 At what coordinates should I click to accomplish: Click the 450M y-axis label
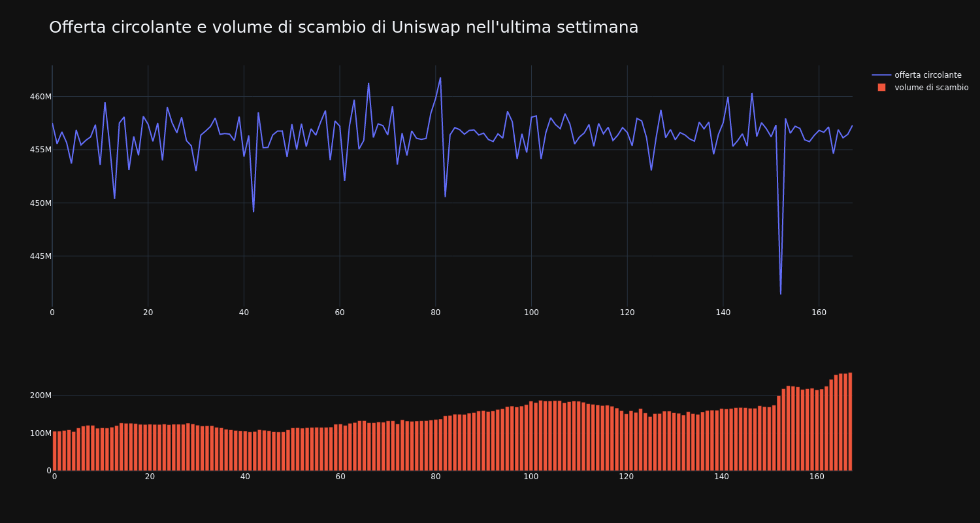click(41, 203)
